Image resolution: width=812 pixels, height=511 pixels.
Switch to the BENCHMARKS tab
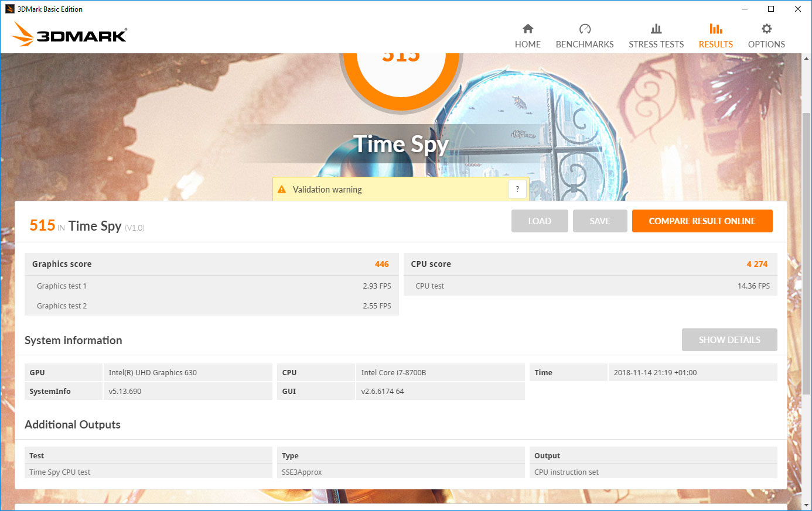[585, 36]
